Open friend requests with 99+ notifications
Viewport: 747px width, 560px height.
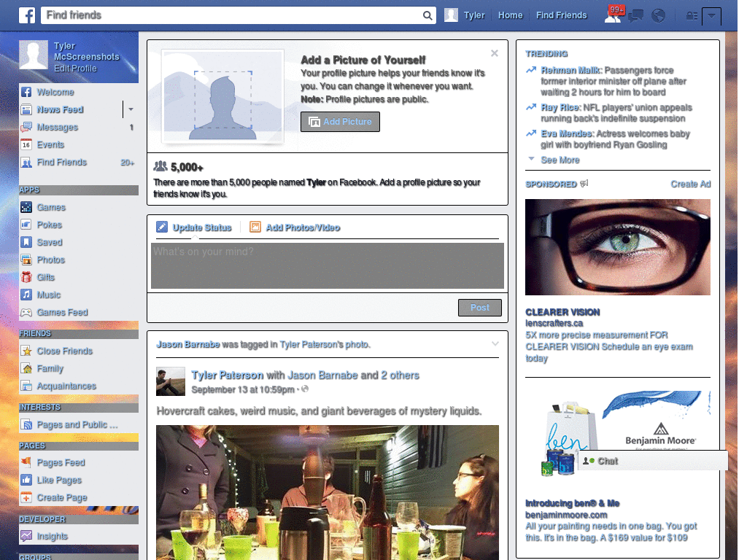[613, 15]
